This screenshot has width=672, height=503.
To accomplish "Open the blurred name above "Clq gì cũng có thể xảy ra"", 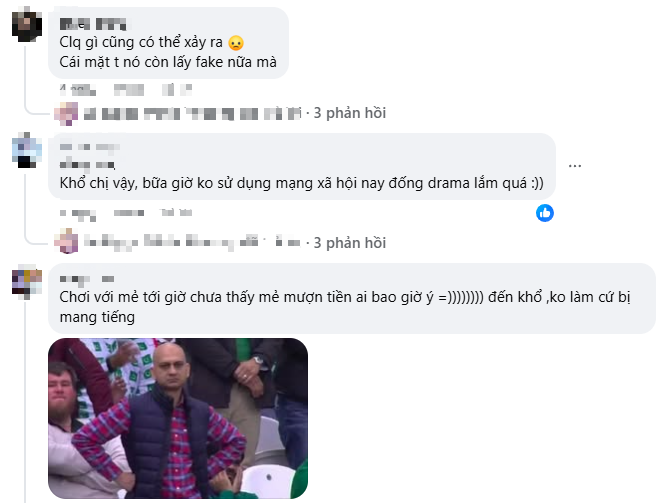I will pos(93,24).
